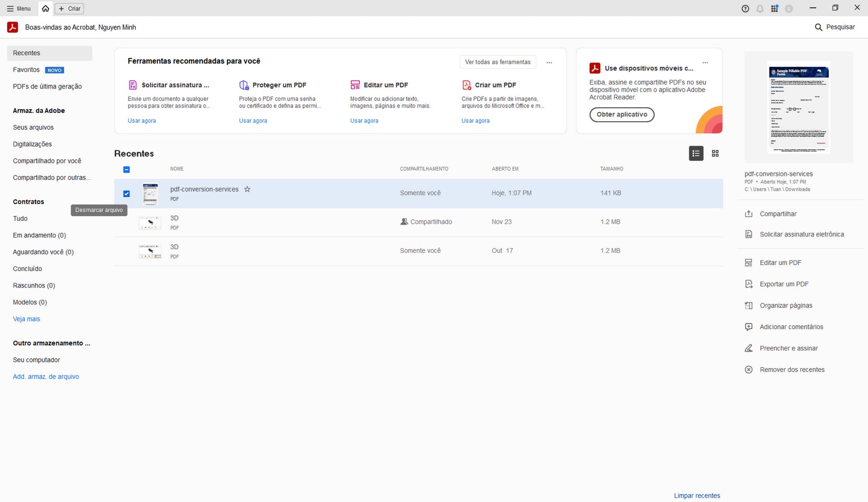Select Favoritos in the sidebar
The image size is (868, 502).
[26, 70]
